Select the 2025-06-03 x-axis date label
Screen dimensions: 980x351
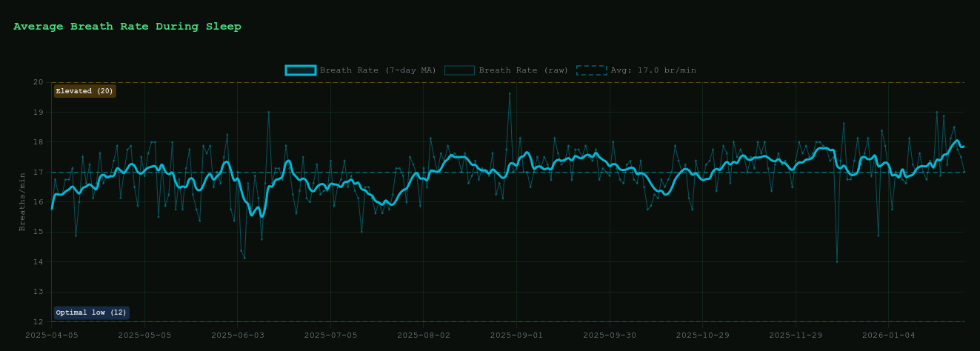[x=237, y=335]
